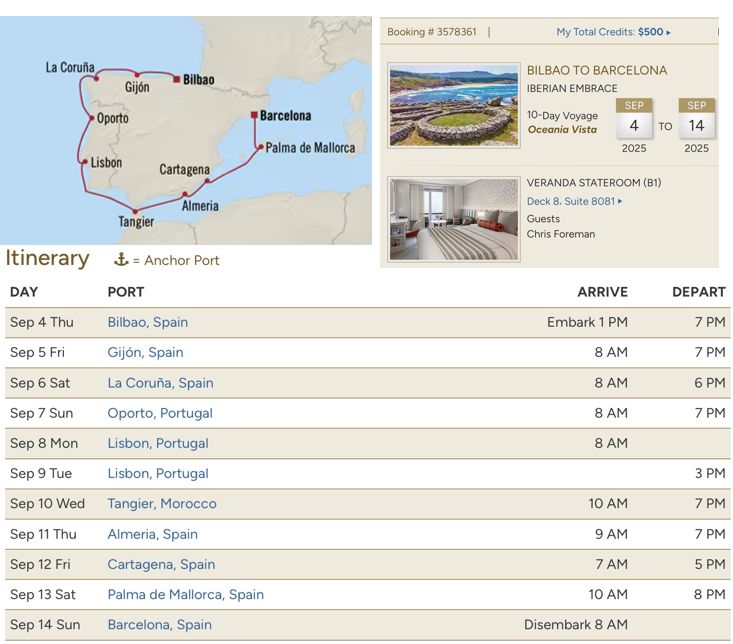
Task: Click the Barcelona port marker on map
Action: 254,115
